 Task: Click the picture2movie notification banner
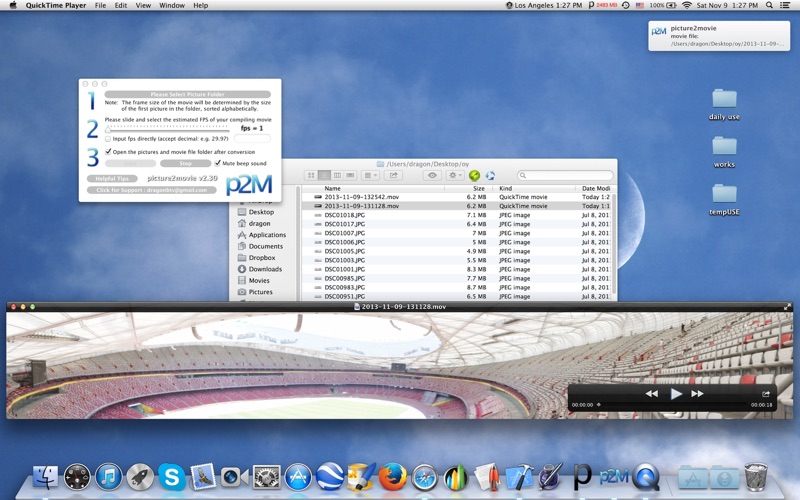719,36
